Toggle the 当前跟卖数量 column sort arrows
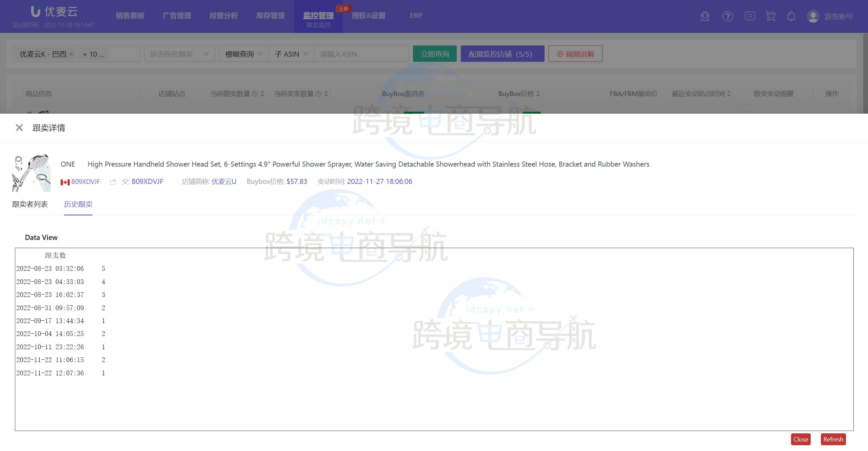This screenshot has width=868, height=451. point(261,94)
